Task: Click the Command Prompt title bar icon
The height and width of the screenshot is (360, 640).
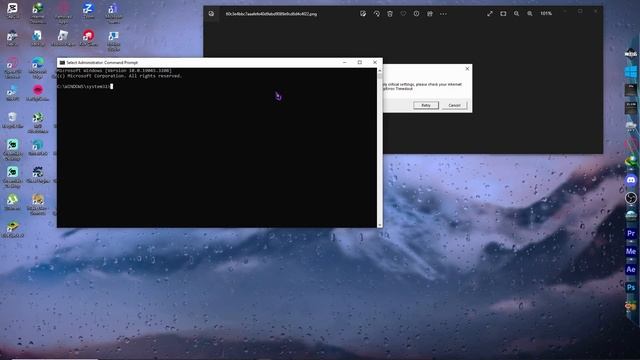Action: [x=62, y=62]
